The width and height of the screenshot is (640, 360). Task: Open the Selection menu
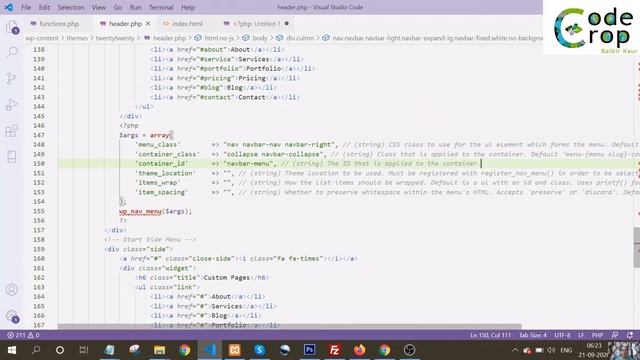click(x=71, y=7)
